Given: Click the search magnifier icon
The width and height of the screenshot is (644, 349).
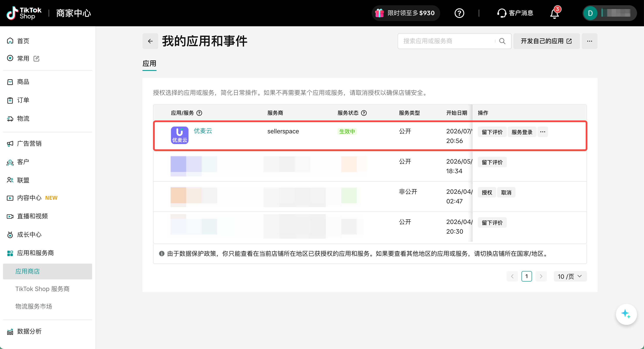Looking at the screenshot, I should (502, 41).
